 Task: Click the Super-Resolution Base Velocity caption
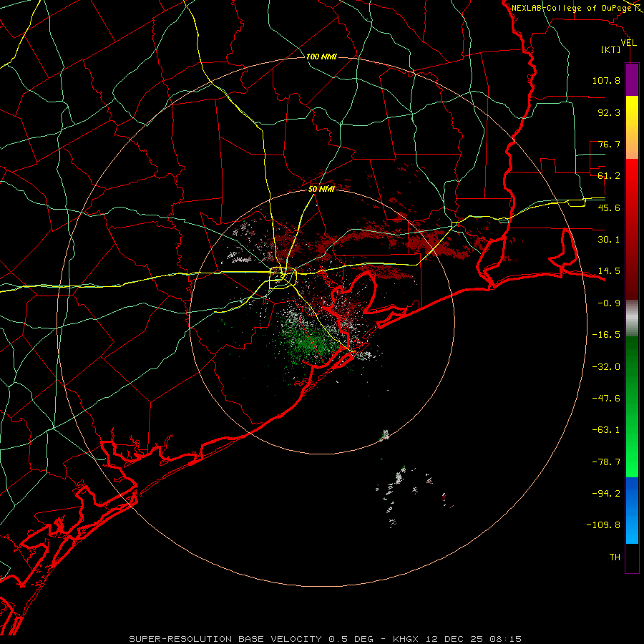(x=326, y=639)
